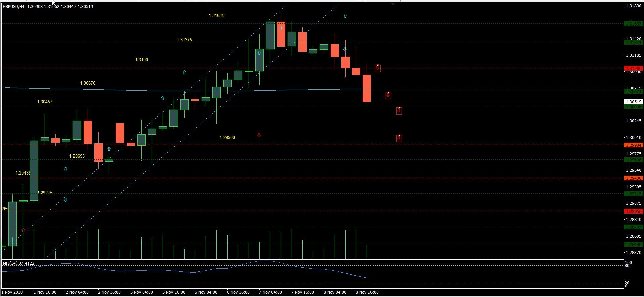Screen dimensions: 644x297
Task: Click the red down arrow right of the 1.29900 label
Action: (259, 135)
